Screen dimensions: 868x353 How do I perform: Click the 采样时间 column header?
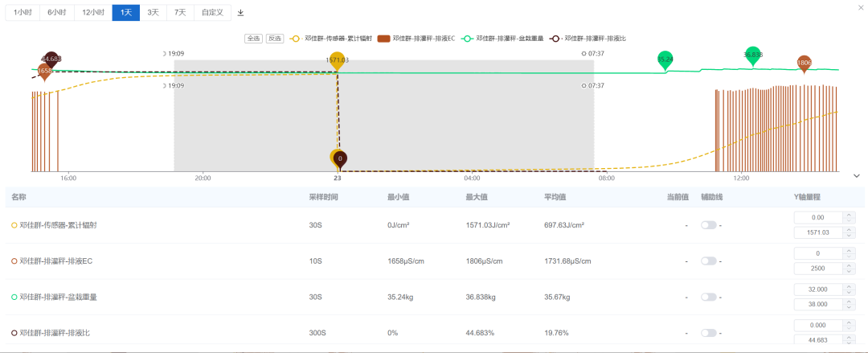324,197
